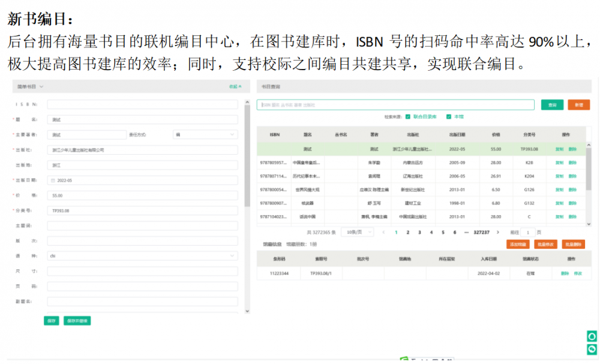Expand the 语种 language dropdown

tap(142, 256)
